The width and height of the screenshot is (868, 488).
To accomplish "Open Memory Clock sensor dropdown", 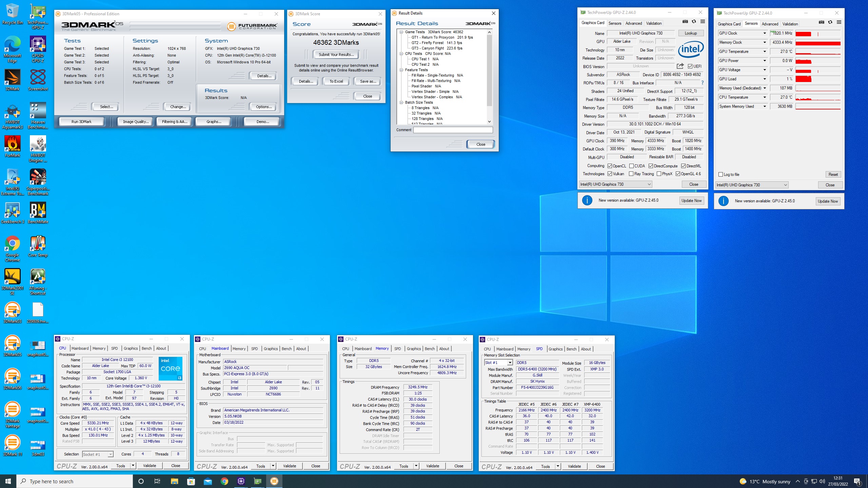I will [x=765, y=42].
